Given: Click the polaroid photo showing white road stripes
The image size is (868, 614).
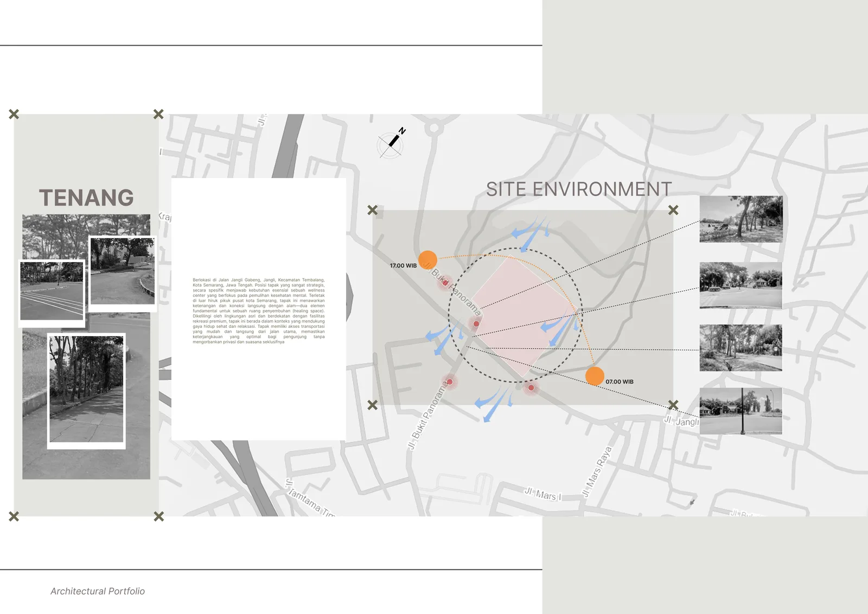Looking at the screenshot, I should tap(52, 294).
